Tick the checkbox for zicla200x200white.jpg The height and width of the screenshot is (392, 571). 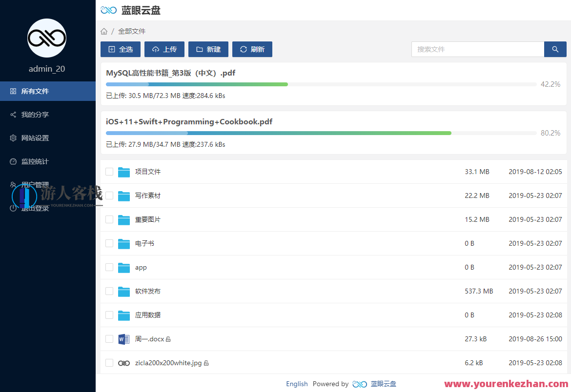point(109,363)
